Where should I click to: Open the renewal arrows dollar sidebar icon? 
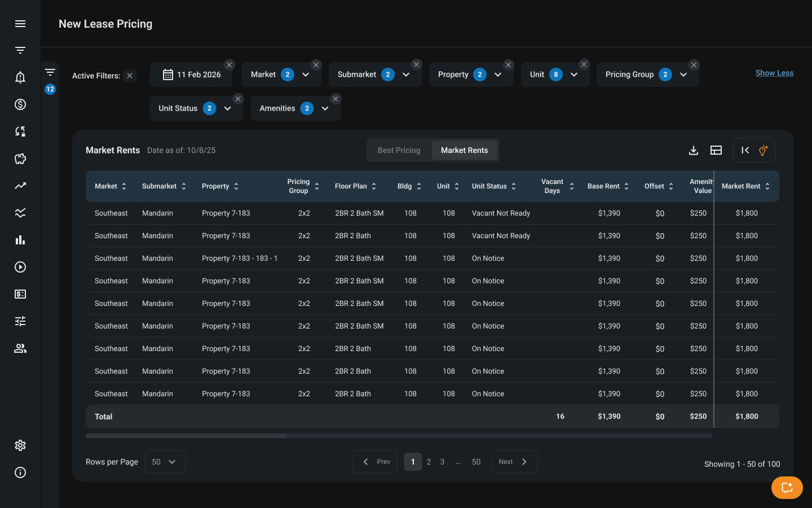(x=20, y=132)
